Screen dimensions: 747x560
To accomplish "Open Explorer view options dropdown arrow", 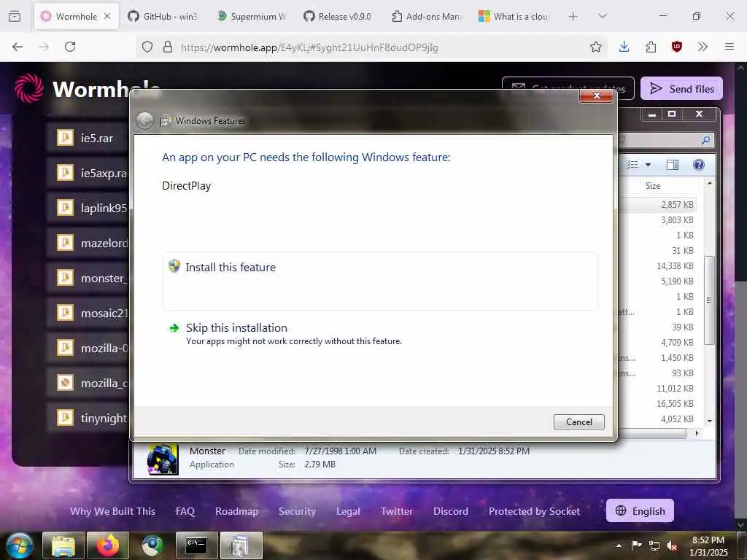I will [x=648, y=165].
